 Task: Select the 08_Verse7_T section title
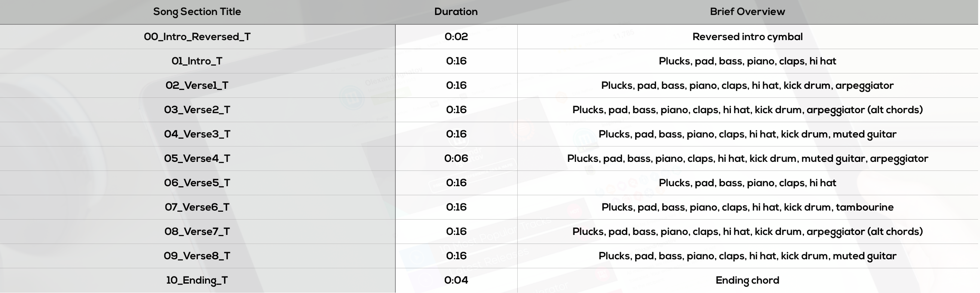click(197, 232)
